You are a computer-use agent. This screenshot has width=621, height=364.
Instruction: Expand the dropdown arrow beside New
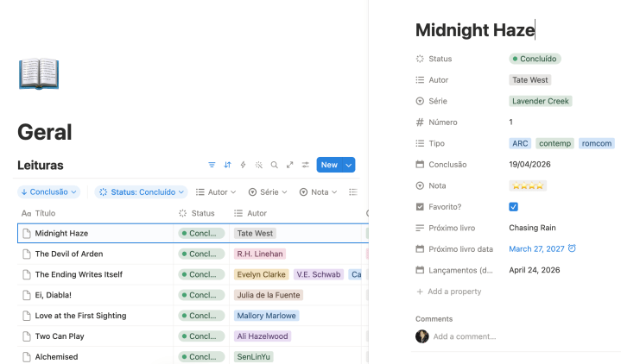(x=349, y=165)
